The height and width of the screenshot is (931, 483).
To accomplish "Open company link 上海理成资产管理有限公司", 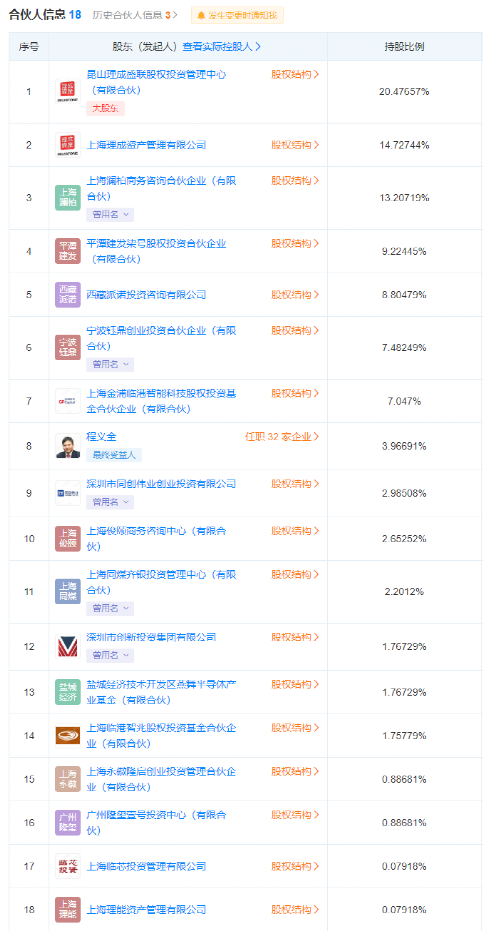I will 146,145.
